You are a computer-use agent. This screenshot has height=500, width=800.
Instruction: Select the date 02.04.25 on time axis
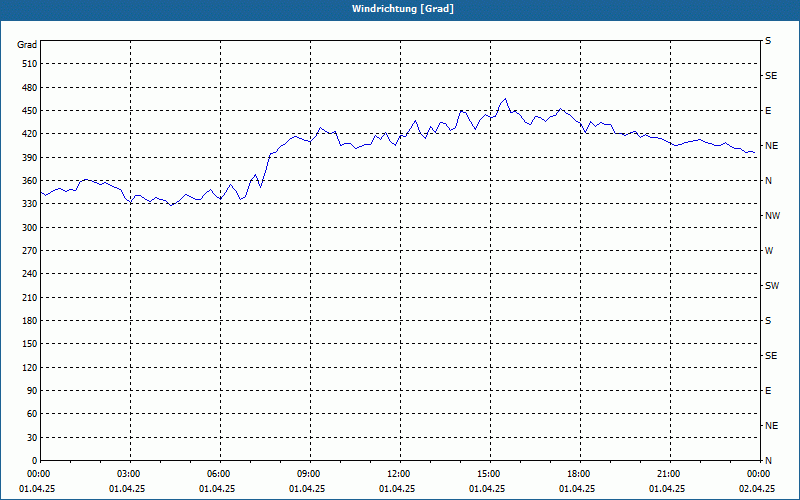(x=757, y=489)
